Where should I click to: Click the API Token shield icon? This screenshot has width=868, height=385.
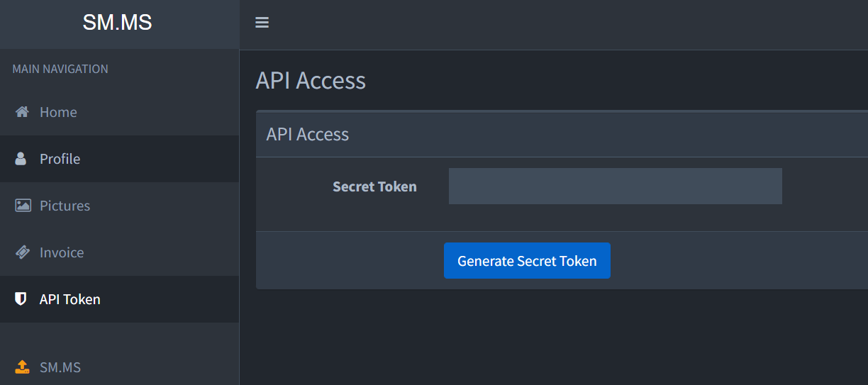pos(21,299)
